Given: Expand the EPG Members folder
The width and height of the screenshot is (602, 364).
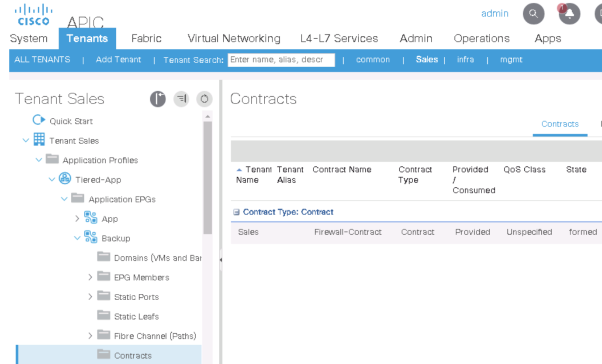Looking at the screenshot, I should tap(90, 277).
